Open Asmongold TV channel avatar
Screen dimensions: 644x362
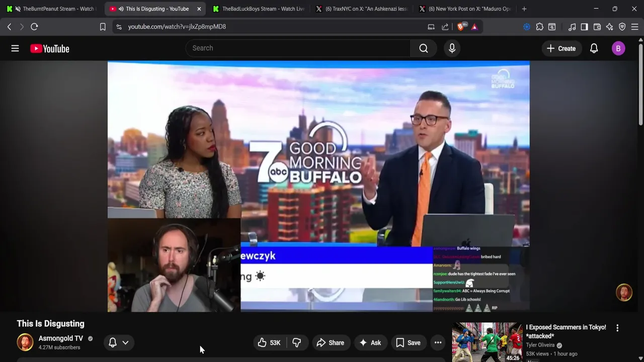tap(25, 342)
